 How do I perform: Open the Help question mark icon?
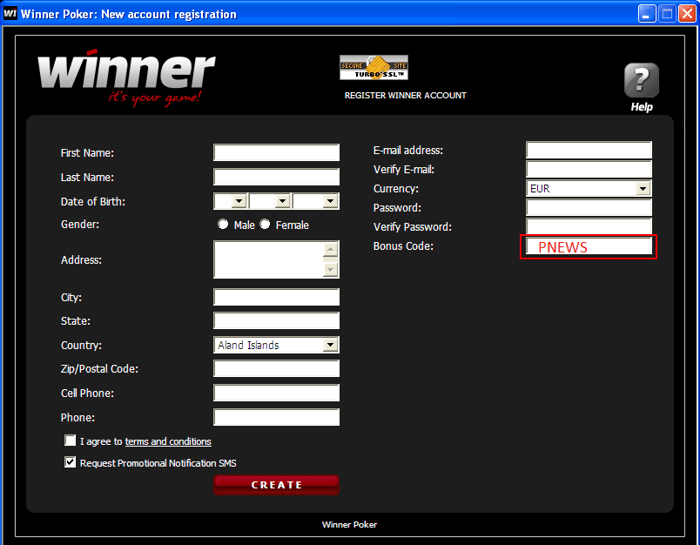coord(641,80)
